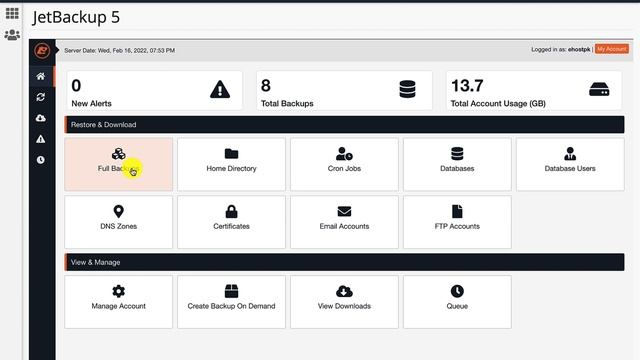Click the JetBackup logo in sidebar

[x=42, y=51]
